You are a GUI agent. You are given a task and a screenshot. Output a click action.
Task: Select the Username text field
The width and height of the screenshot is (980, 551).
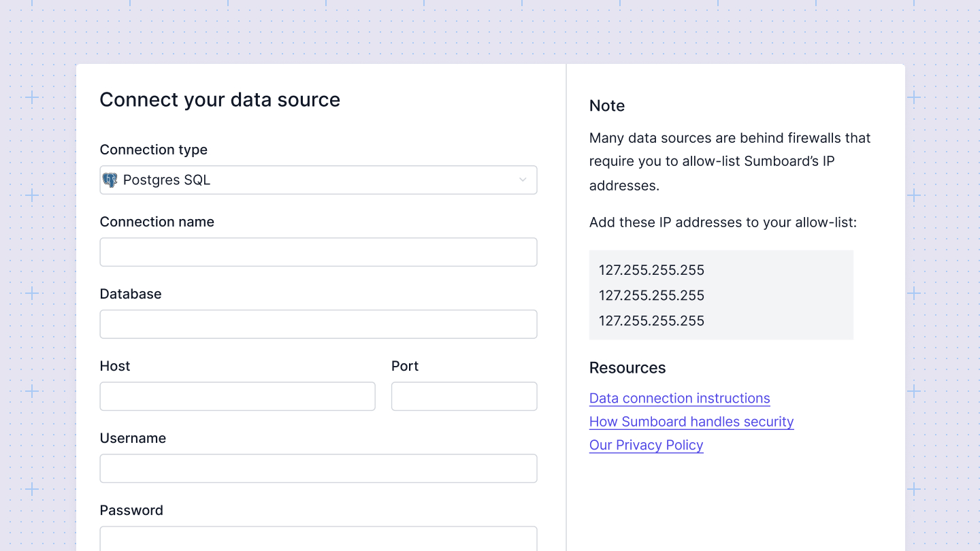tap(318, 469)
